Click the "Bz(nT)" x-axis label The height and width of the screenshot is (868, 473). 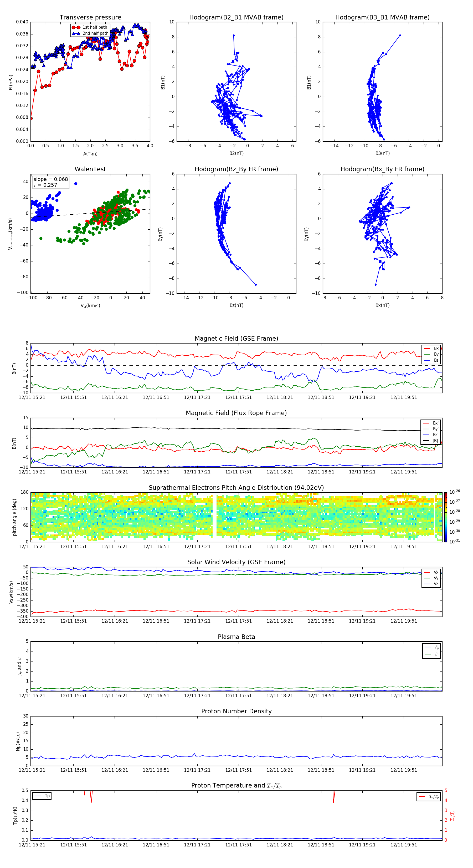[x=236, y=305]
